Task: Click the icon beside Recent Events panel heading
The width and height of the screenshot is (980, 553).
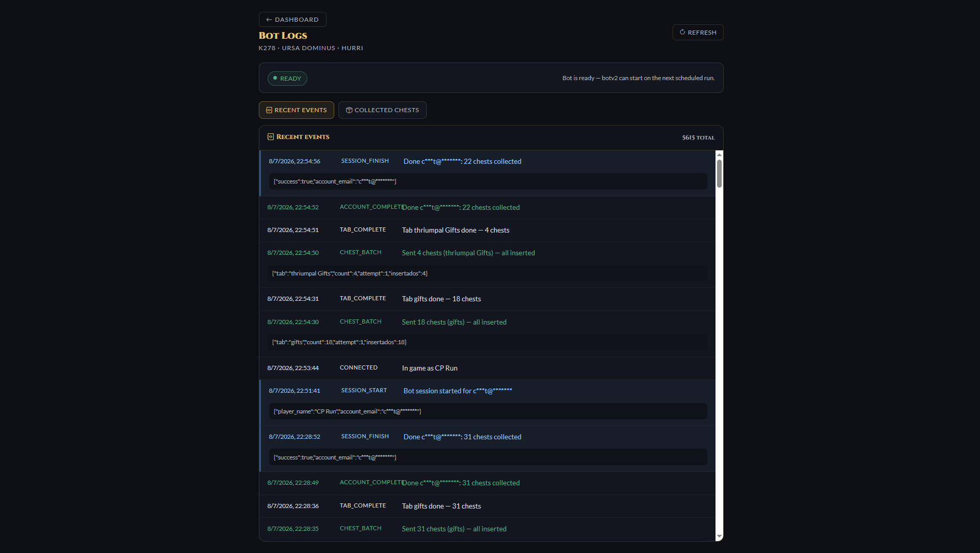Action: point(271,137)
